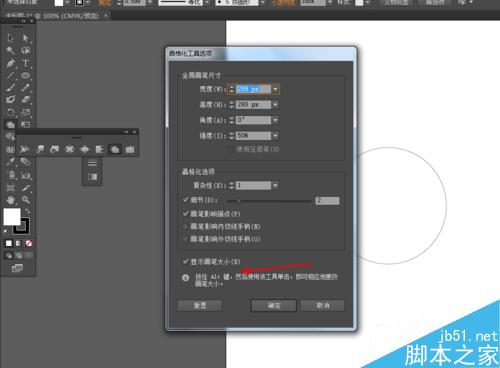This screenshot has height=368, width=500.
Task: Select the Pen tool
Action: click(x=10, y=63)
